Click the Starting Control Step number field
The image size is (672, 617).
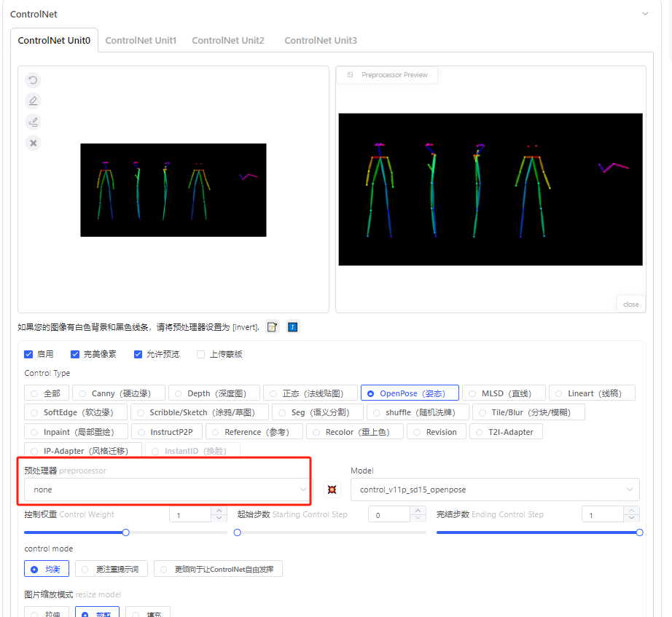click(389, 514)
